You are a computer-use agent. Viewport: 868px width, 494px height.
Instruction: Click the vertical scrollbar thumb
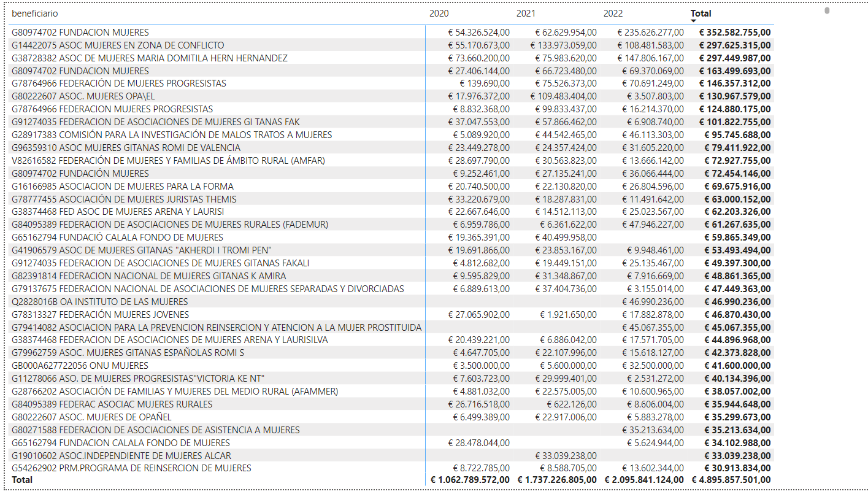tap(827, 10)
